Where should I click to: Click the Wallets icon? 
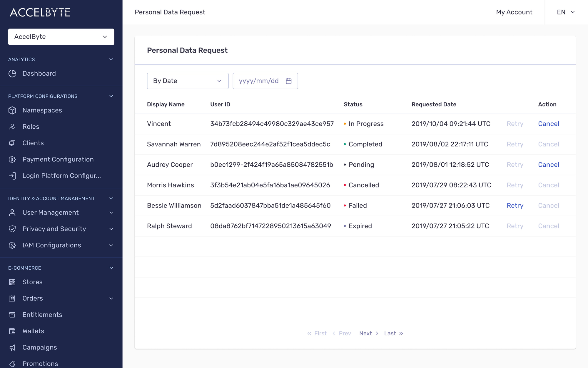(12, 331)
